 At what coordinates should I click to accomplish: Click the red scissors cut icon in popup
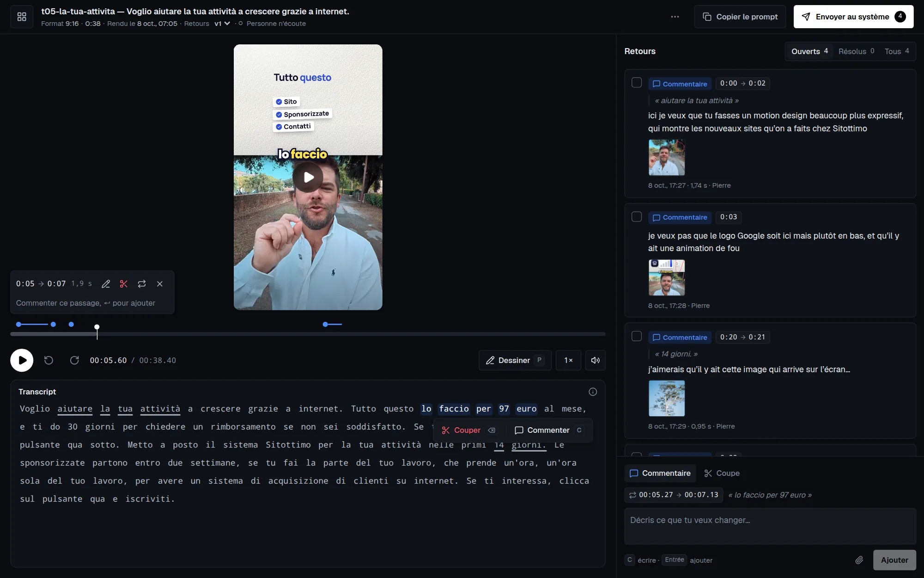123,284
